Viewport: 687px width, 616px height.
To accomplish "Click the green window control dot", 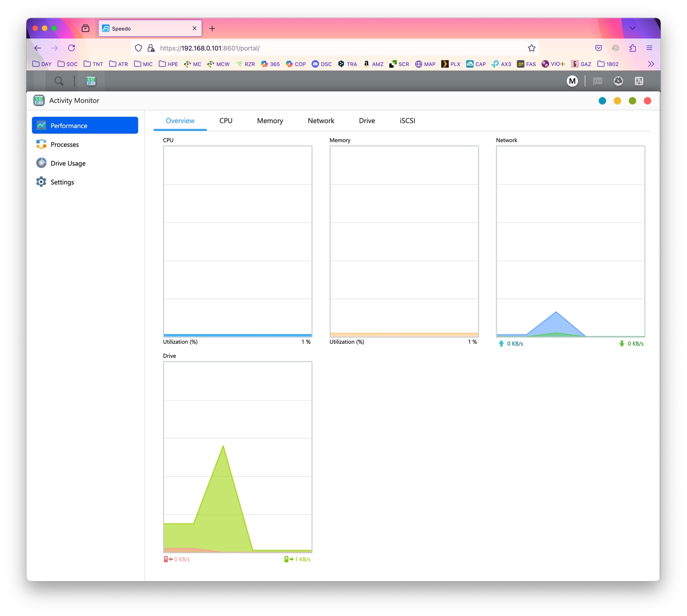I will click(x=632, y=101).
